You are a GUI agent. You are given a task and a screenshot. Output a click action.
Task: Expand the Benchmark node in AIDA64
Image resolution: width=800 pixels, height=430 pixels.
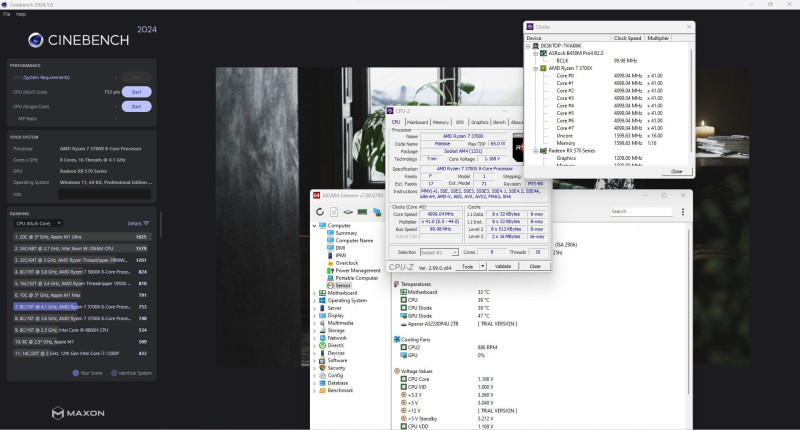tap(314, 390)
